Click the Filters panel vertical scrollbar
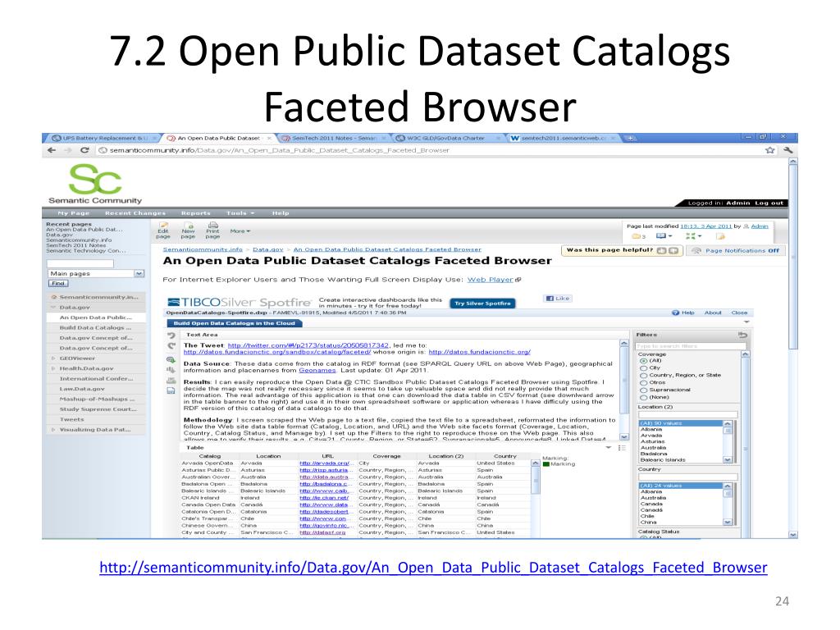Image resolution: width=840 pixels, height=630 pixels. click(x=745, y=444)
